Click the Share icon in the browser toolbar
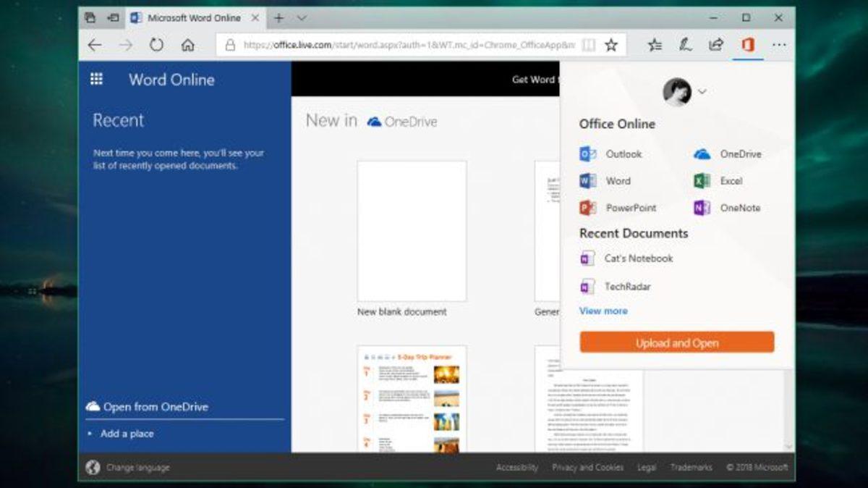Screen dimensions: 868x488 pyautogui.click(x=716, y=44)
